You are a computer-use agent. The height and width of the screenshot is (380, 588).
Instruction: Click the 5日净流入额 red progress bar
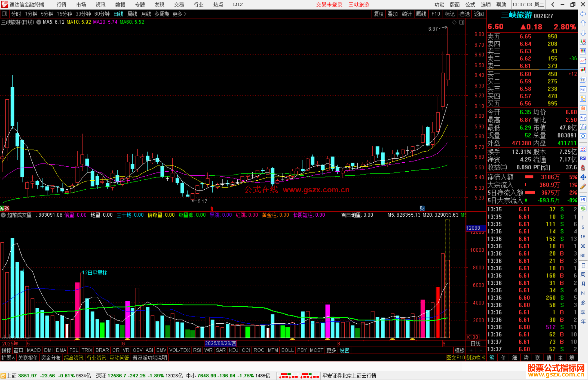[x=530, y=192]
